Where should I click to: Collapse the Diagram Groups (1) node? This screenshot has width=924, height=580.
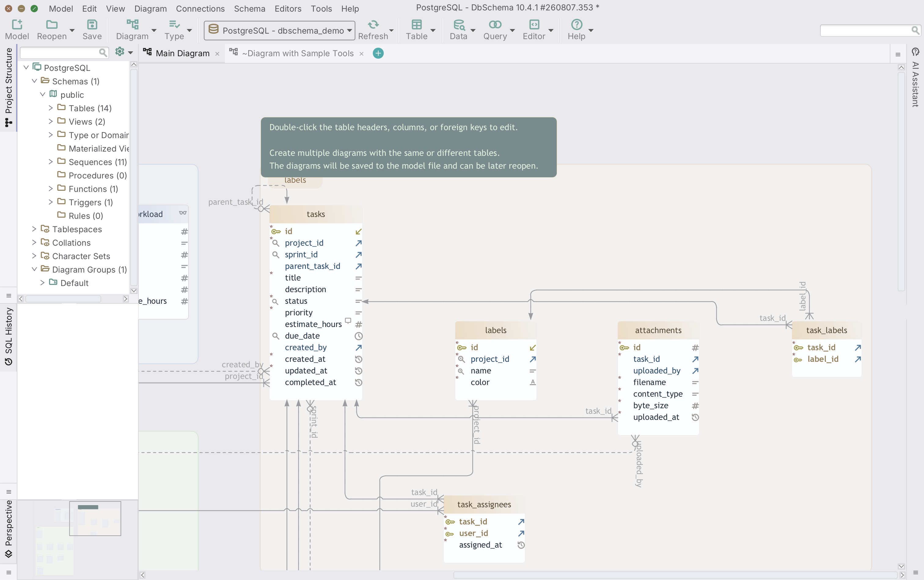pyautogui.click(x=34, y=269)
